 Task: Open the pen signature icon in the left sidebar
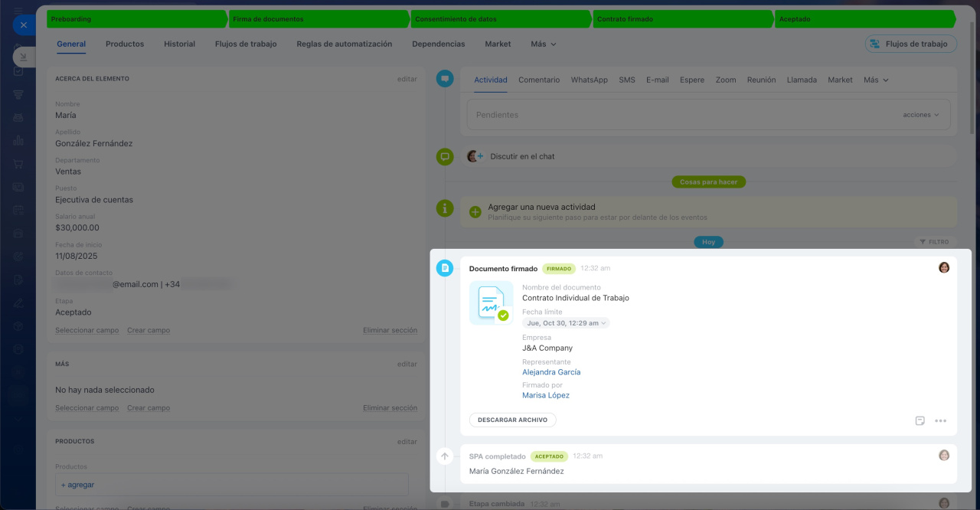click(18, 303)
